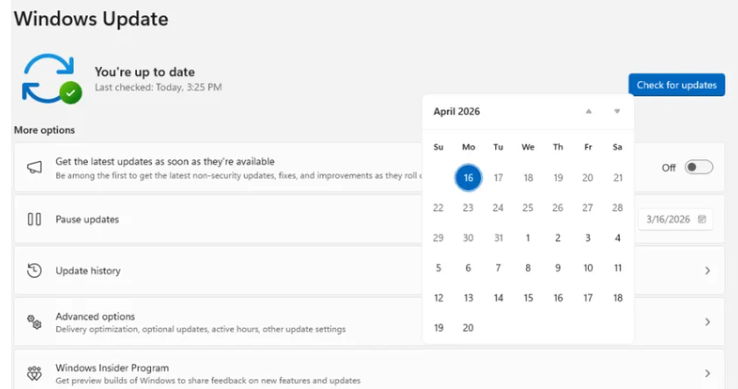Choose April 6 in the calendar
The image size is (738, 389).
point(468,268)
